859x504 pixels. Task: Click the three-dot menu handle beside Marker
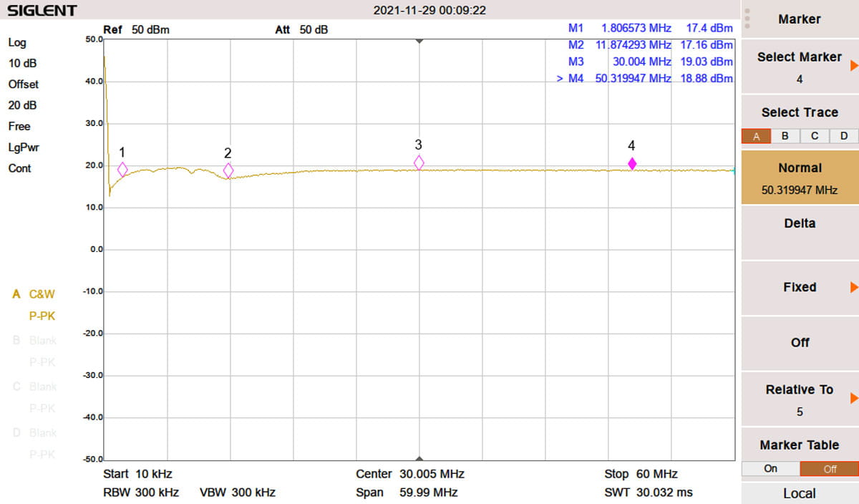pyautogui.click(x=747, y=19)
